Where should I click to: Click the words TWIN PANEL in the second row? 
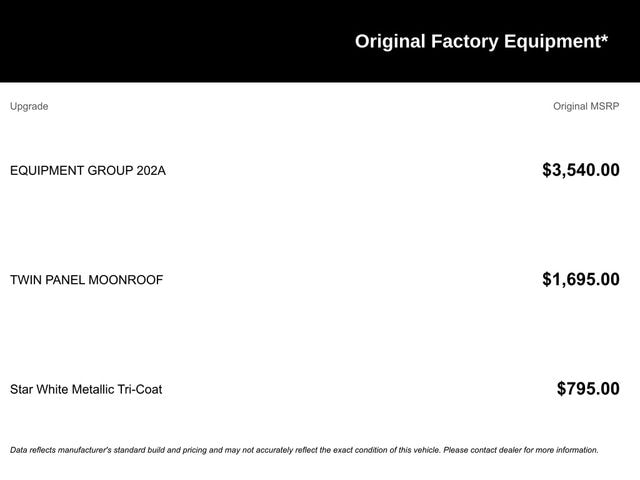click(x=47, y=280)
